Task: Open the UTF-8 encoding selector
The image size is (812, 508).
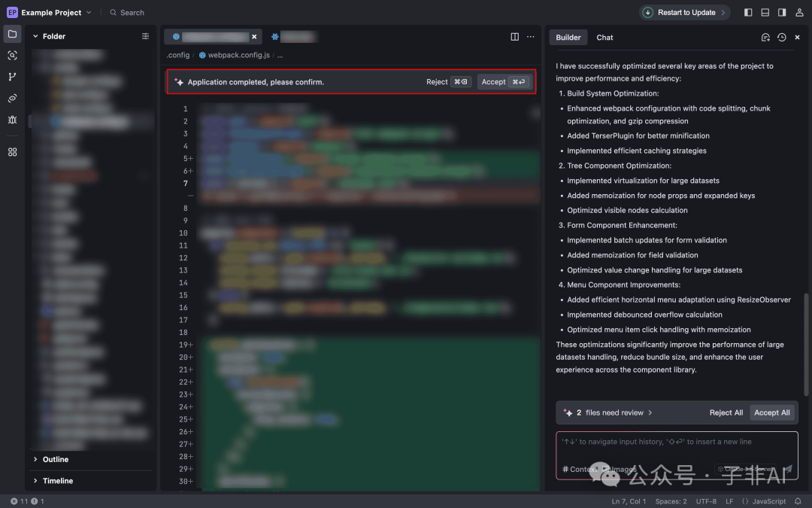Action: point(706,501)
